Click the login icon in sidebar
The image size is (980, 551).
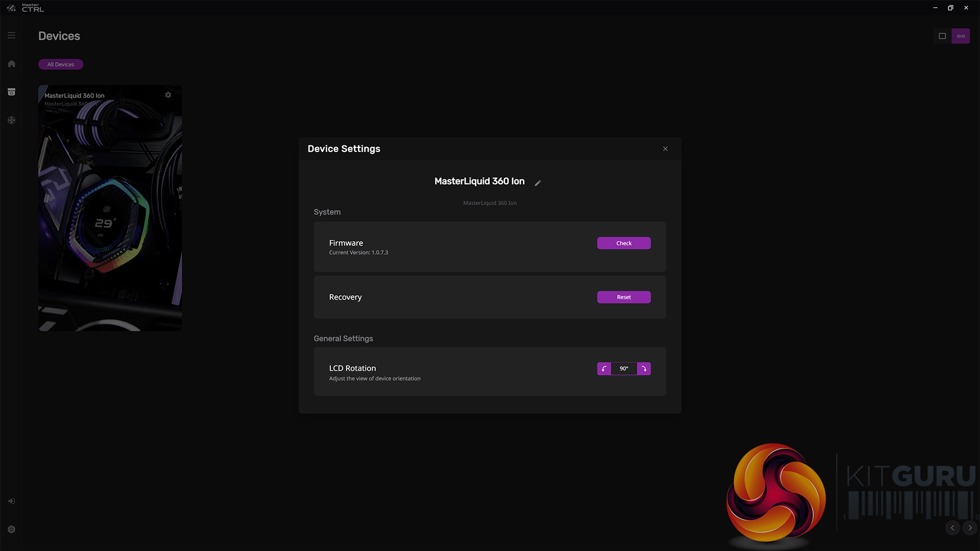[x=11, y=501]
